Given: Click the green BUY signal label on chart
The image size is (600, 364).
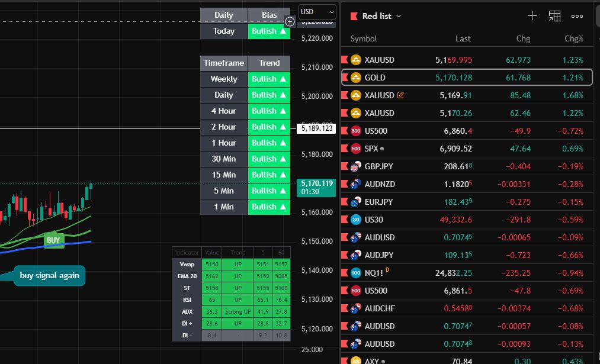Looking at the screenshot, I should coord(53,240).
